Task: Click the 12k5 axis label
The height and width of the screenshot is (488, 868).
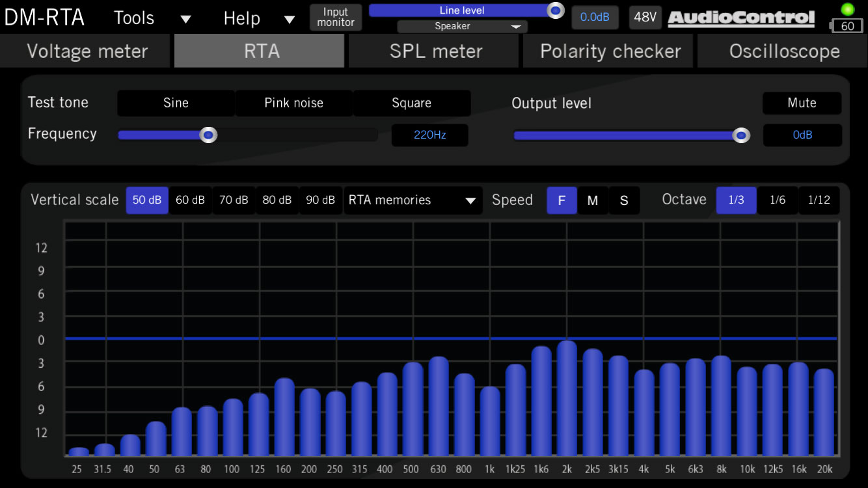Action: click(x=772, y=469)
